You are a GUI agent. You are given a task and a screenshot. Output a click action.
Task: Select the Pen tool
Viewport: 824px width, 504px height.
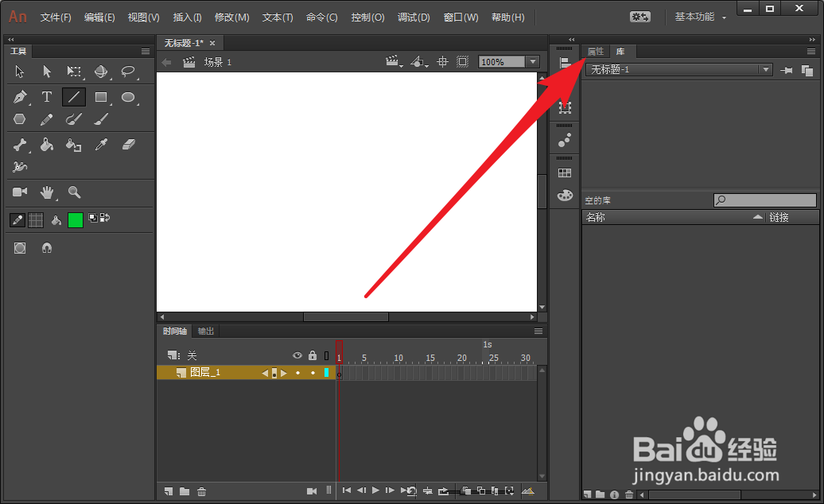pyautogui.click(x=19, y=97)
